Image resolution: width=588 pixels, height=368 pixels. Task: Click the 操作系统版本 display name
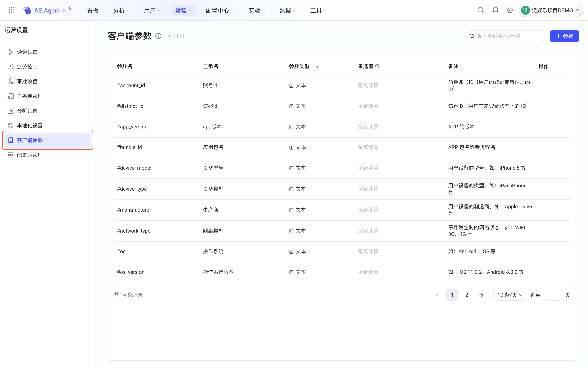[218, 272]
